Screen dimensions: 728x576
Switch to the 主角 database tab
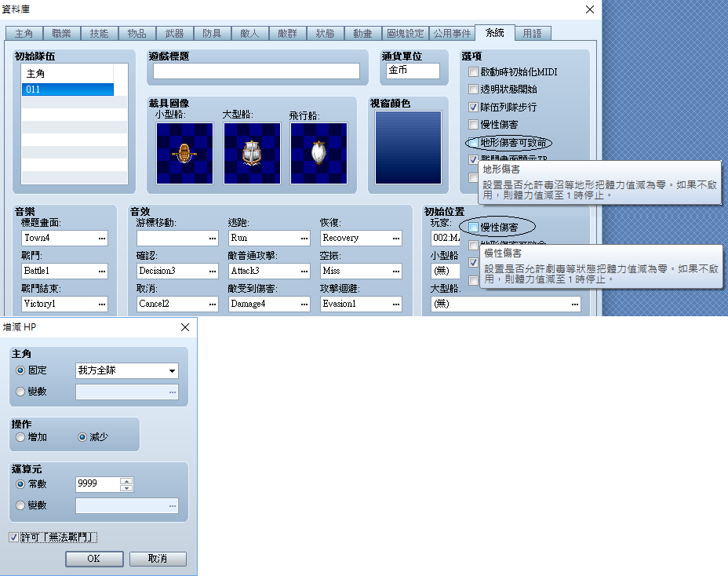pyautogui.click(x=24, y=34)
